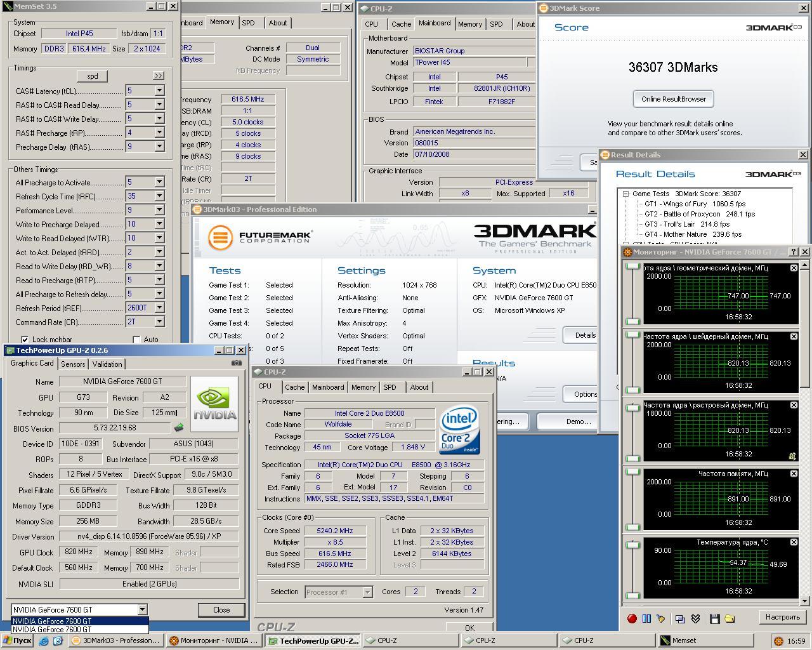Screen dimensions: 812x650
Task: Click the top slider handle of geometric domain graph
Action: (632, 267)
